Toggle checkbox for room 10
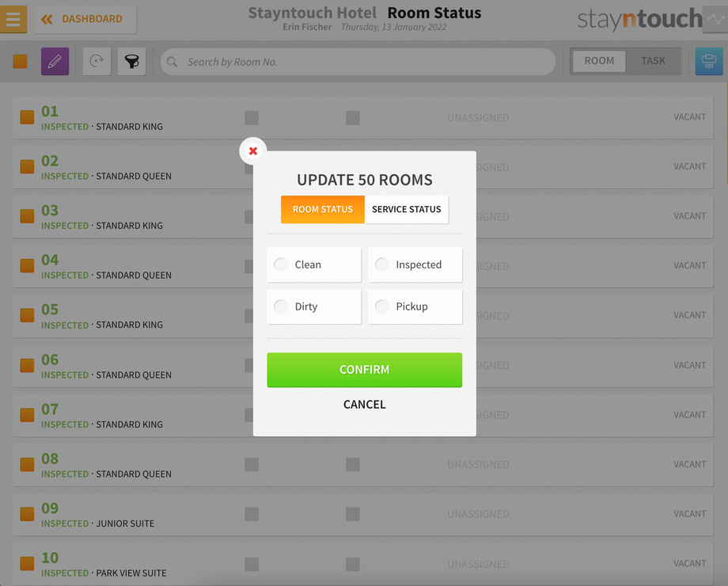Screen dimensions: 728x586 click(27, 564)
